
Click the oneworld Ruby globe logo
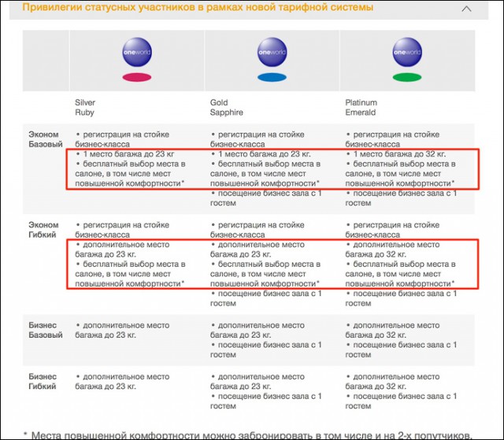pyautogui.click(x=137, y=52)
